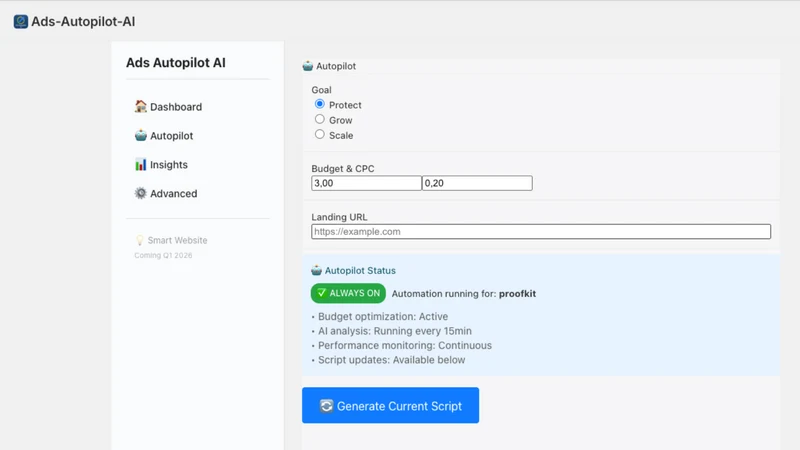Select the Grow goal radio button

click(319, 119)
